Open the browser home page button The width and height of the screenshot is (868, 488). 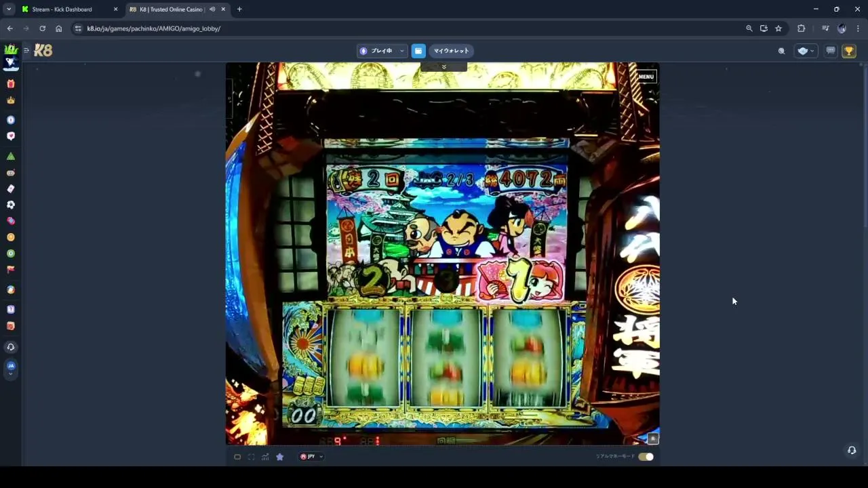[x=58, y=28]
